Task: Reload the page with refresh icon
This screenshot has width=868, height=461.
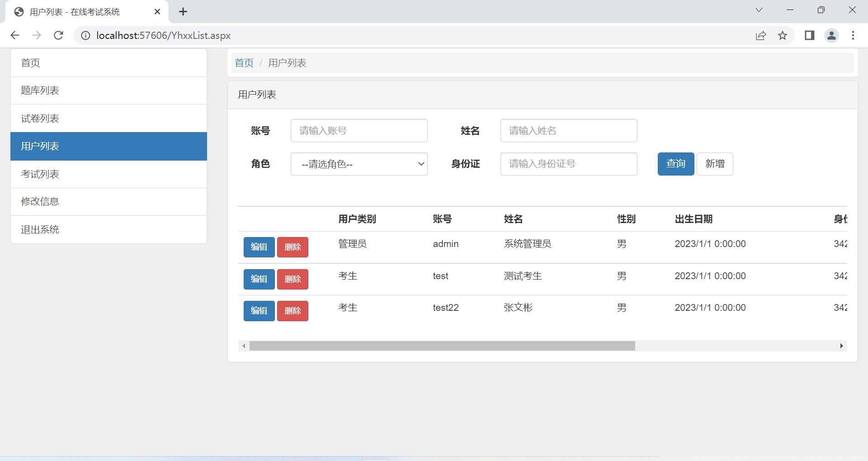Action: (58, 35)
